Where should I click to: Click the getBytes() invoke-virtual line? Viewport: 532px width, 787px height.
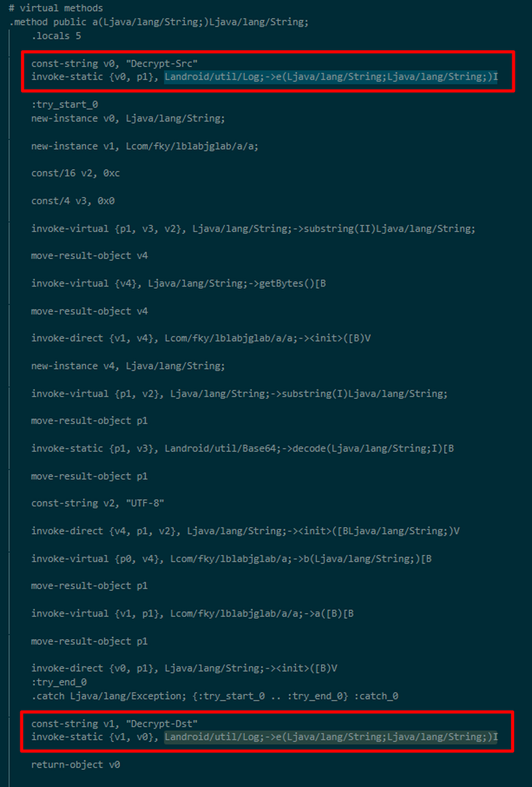178,283
